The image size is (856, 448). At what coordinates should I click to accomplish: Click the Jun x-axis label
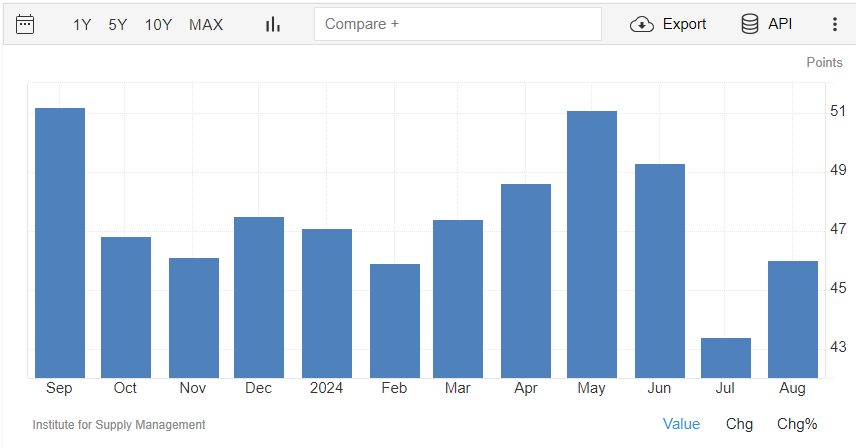click(659, 388)
